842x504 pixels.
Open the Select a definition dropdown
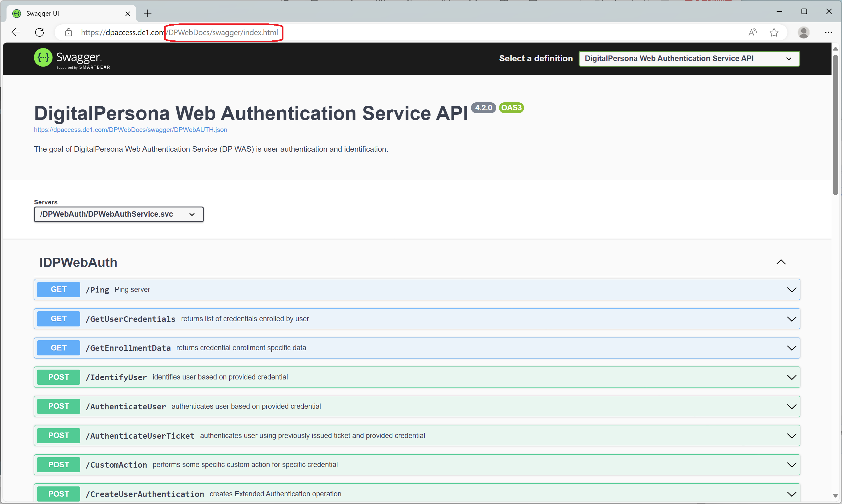pyautogui.click(x=689, y=59)
